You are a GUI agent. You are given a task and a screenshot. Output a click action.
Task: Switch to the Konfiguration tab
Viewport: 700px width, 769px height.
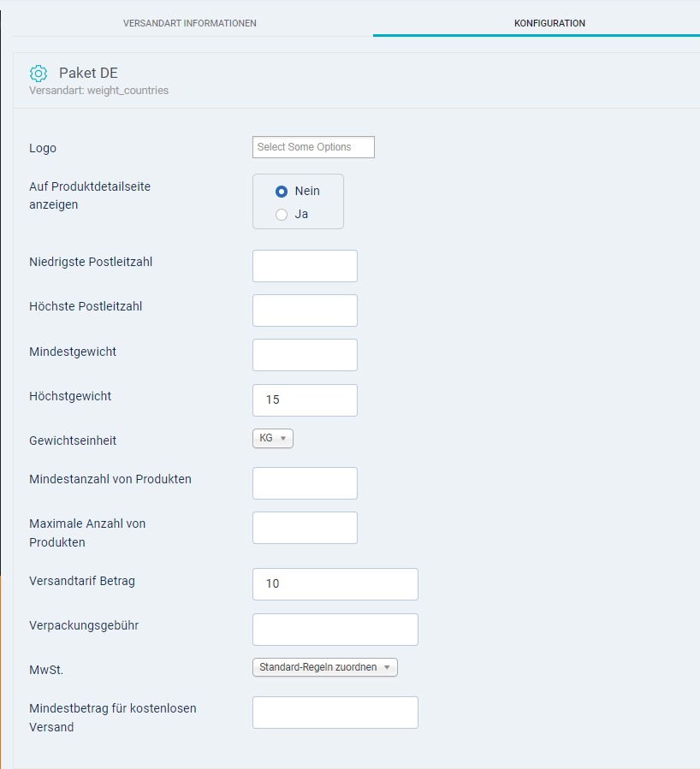549,23
